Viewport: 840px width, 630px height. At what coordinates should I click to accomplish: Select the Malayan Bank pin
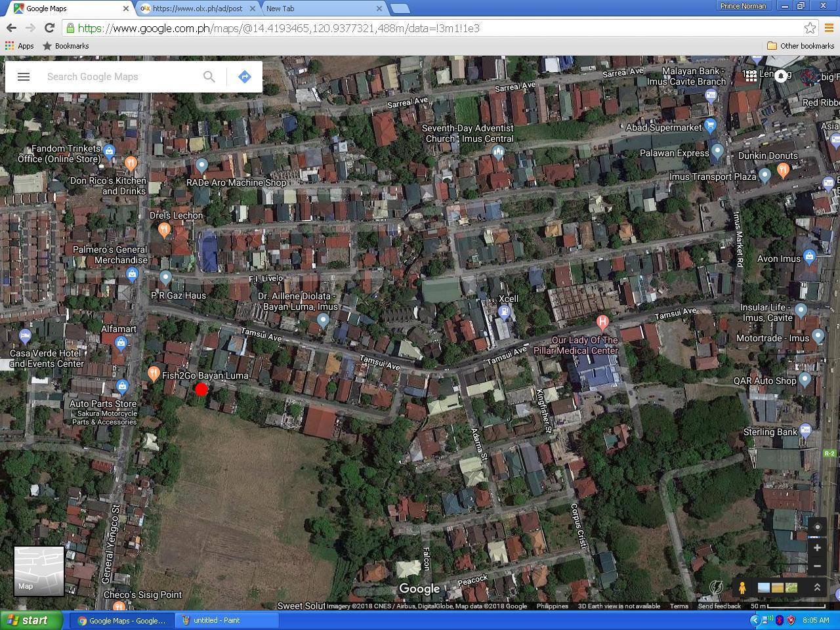[x=711, y=95]
